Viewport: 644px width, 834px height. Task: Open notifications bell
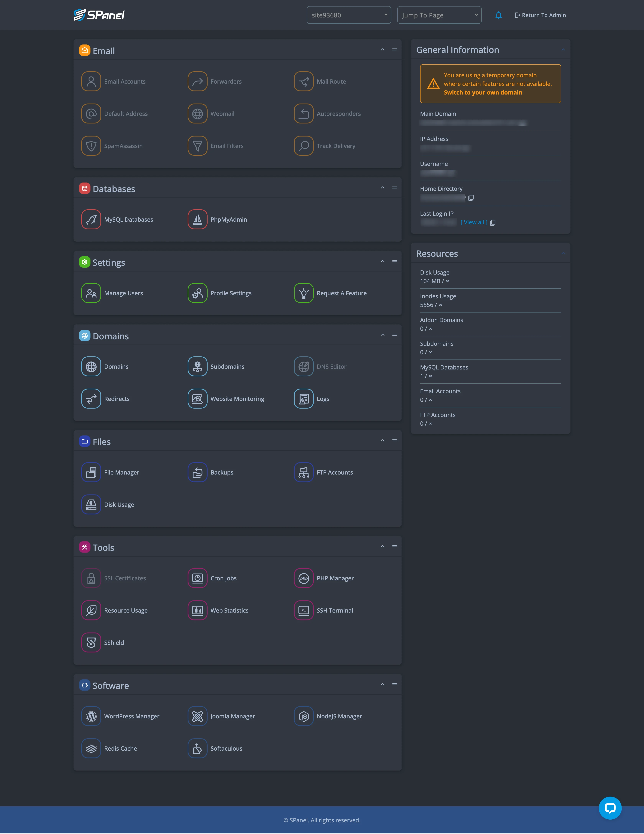click(498, 15)
